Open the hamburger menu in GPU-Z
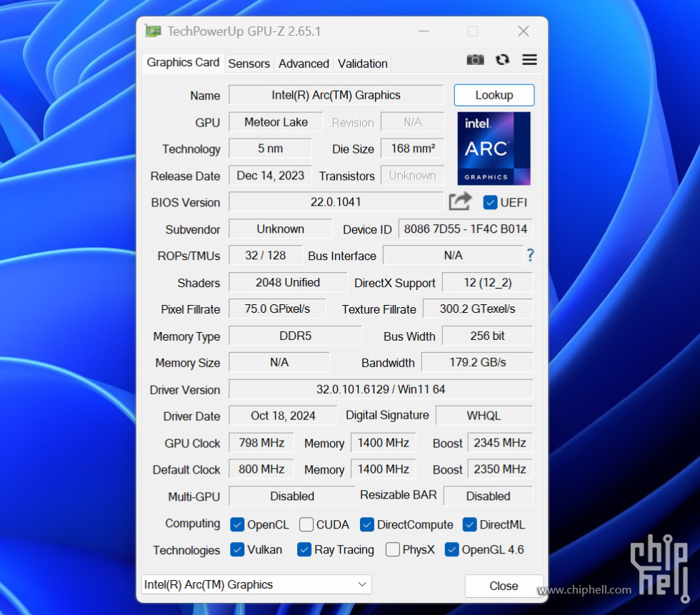 click(529, 60)
